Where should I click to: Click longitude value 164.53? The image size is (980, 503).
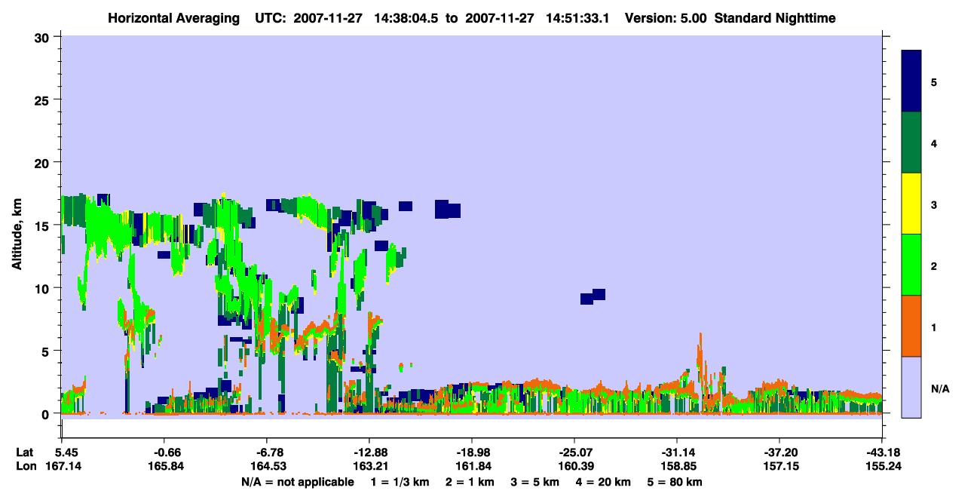(267, 466)
